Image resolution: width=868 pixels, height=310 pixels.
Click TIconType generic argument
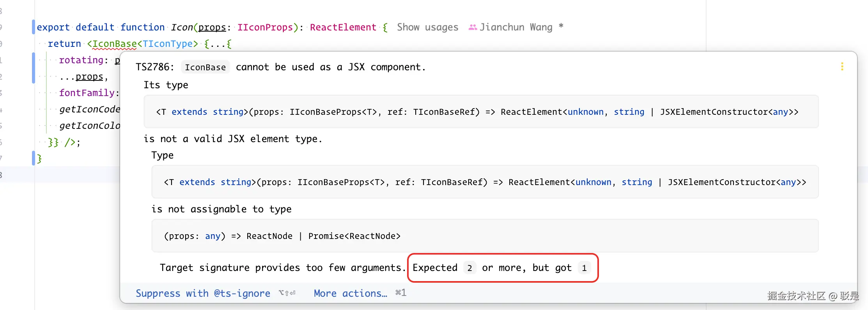pos(167,44)
